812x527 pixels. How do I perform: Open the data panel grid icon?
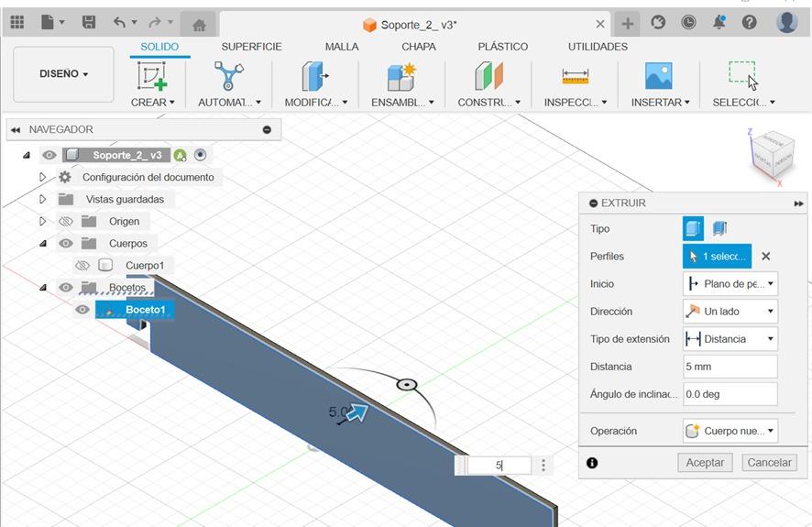click(17, 22)
